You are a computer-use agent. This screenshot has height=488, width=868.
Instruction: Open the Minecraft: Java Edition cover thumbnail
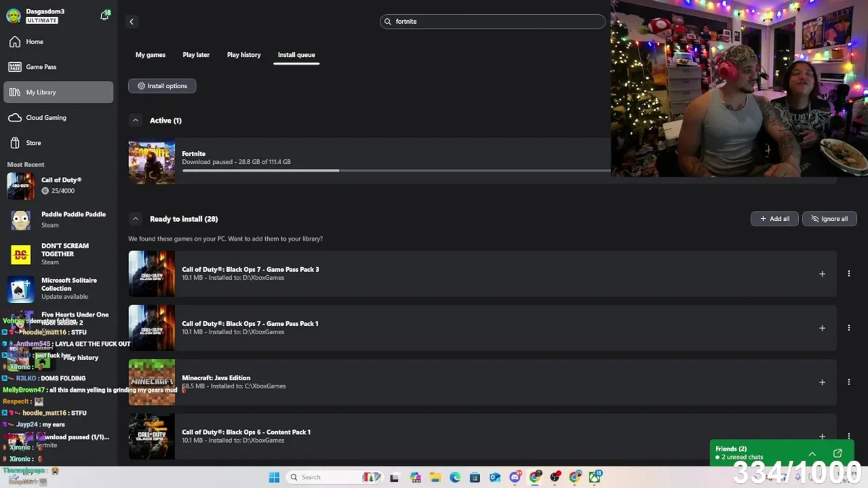[x=152, y=382]
